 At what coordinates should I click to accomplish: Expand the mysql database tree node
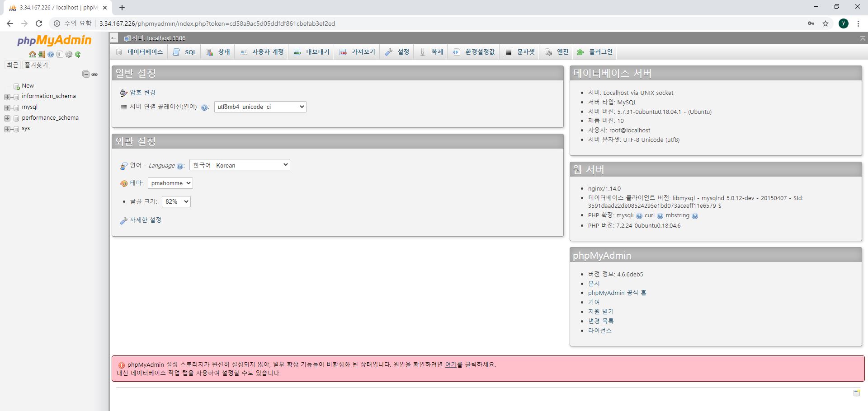coord(7,107)
